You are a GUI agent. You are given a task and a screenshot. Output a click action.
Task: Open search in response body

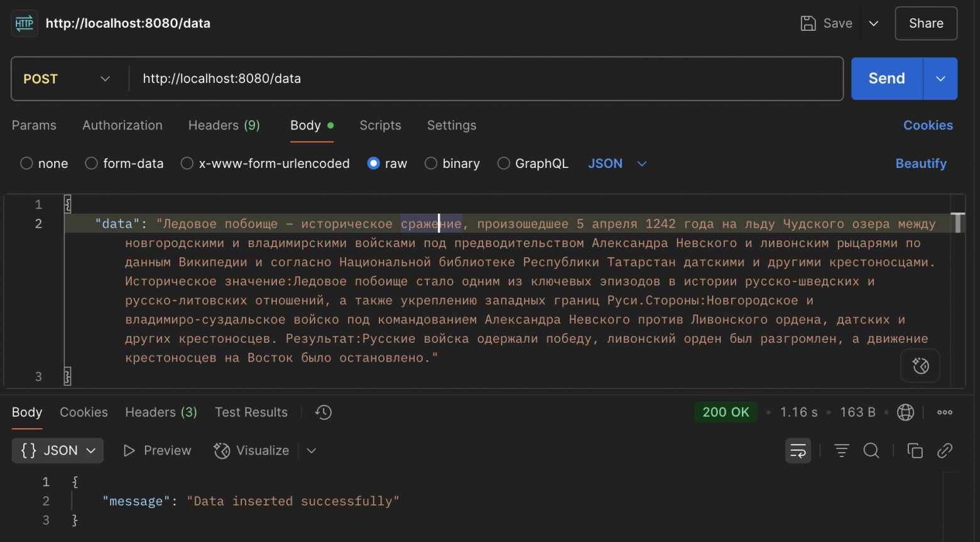(871, 451)
